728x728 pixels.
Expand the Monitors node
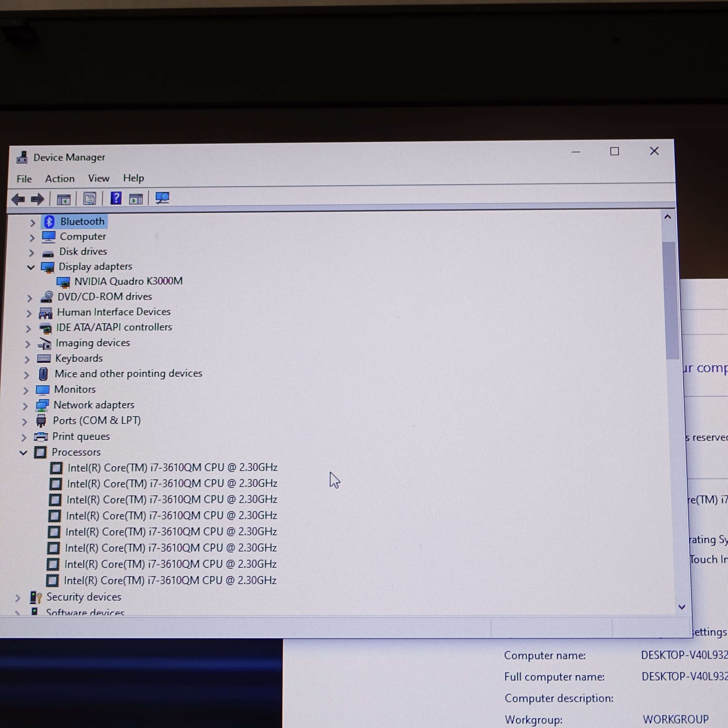tap(26, 390)
